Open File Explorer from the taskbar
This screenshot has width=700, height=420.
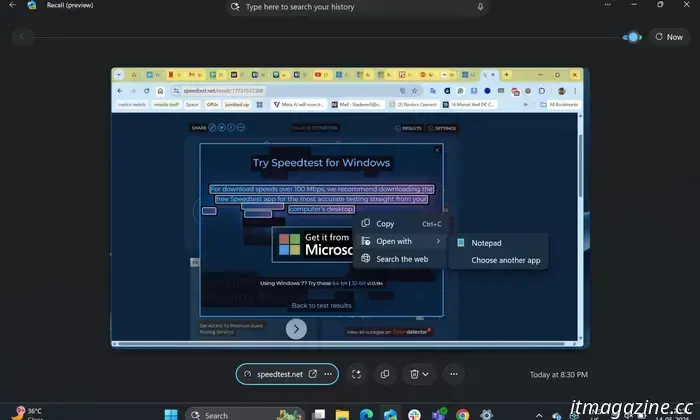click(x=342, y=415)
